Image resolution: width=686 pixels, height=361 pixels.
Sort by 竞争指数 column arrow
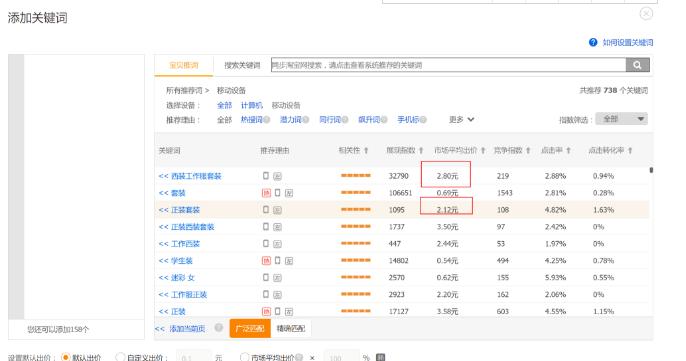pos(528,151)
